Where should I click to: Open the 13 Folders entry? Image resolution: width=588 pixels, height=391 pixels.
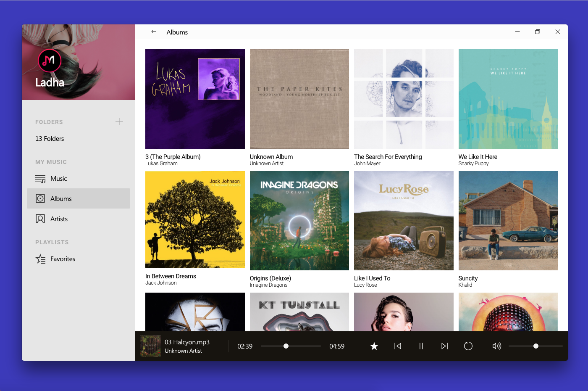(x=50, y=139)
